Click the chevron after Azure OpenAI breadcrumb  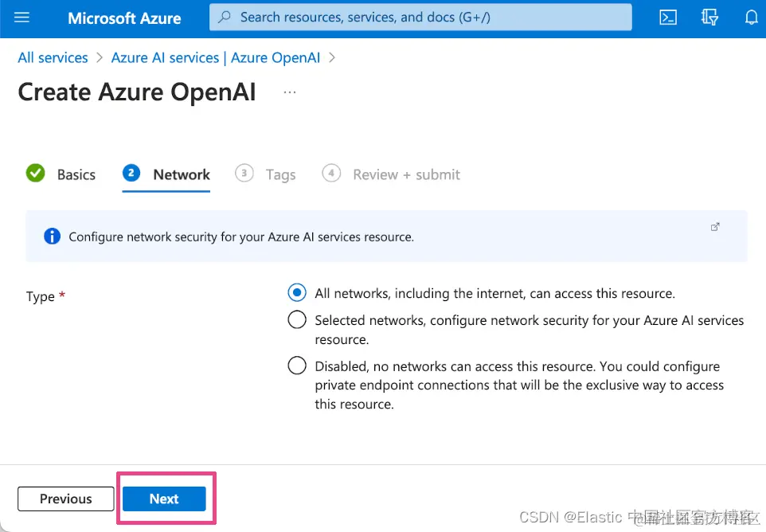pyautogui.click(x=332, y=57)
